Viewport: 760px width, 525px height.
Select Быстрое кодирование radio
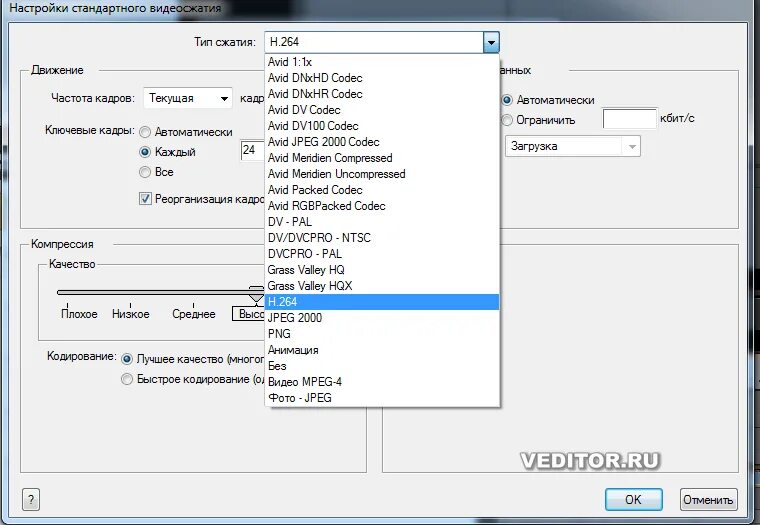coord(127,379)
